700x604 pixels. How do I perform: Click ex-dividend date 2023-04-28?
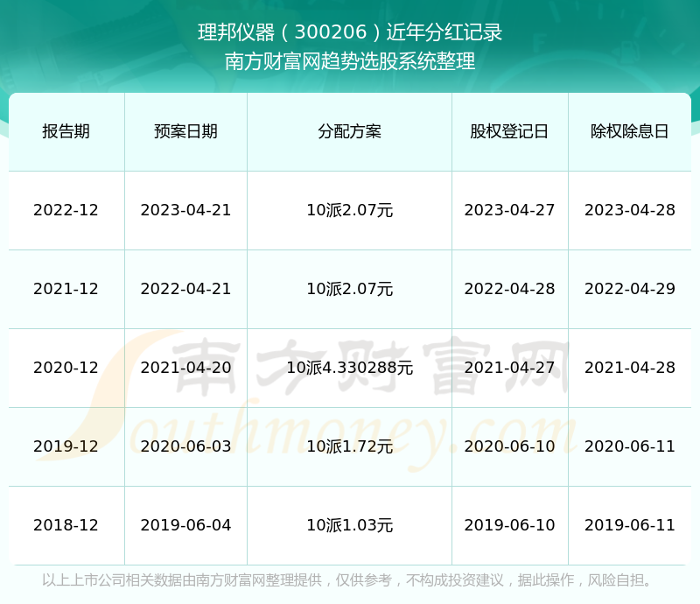pyautogui.click(x=630, y=210)
